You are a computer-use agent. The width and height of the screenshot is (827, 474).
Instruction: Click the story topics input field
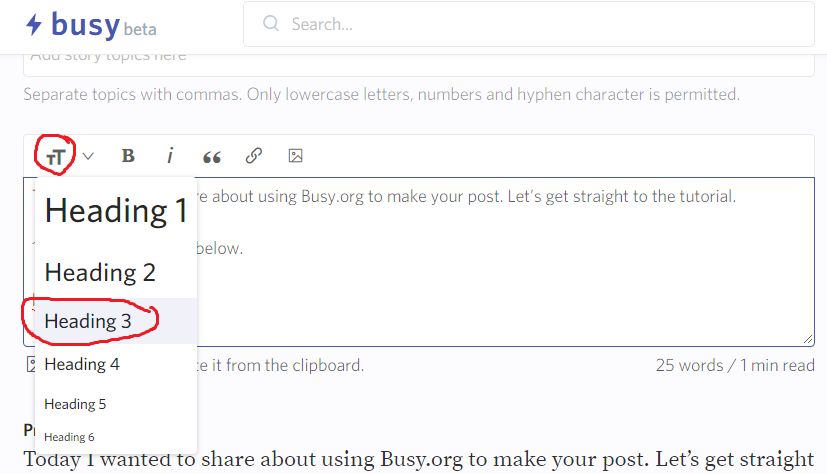tap(419, 65)
